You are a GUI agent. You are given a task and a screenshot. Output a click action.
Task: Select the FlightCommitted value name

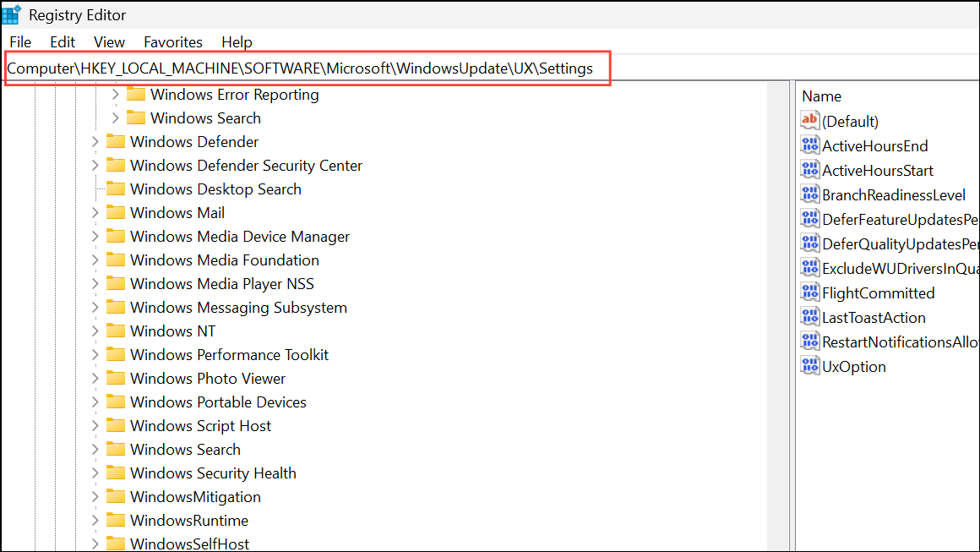coord(878,293)
